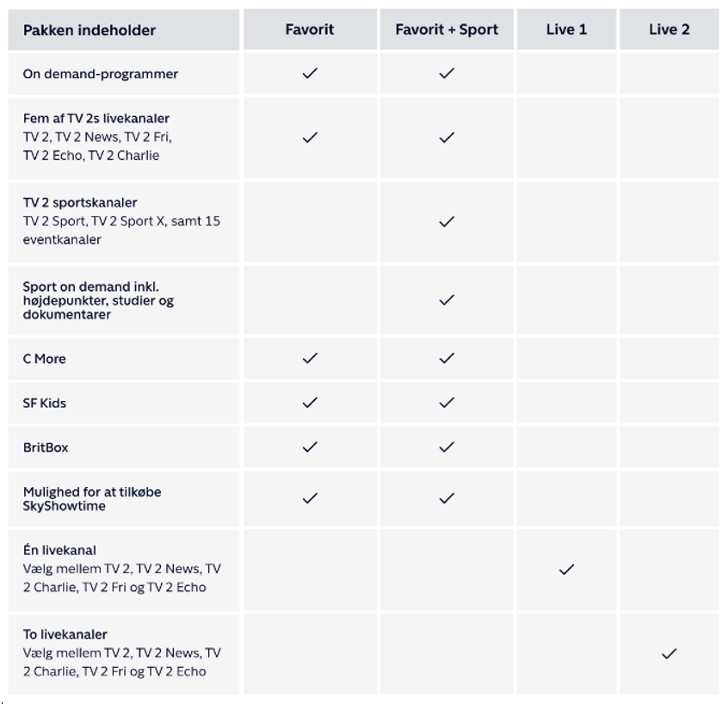
Task: Click Favorit checkmark in the C More row
Action: point(310,358)
